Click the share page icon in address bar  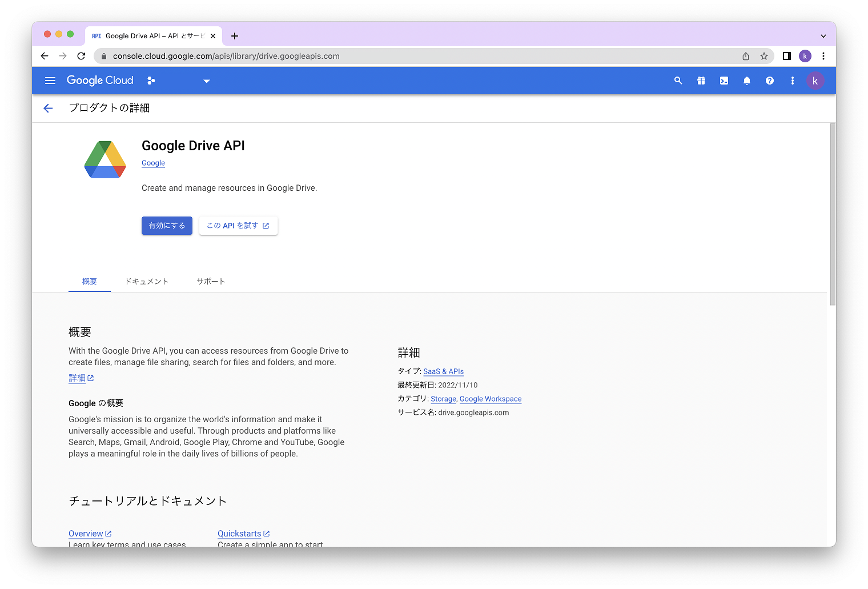pyautogui.click(x=746, y=56)
